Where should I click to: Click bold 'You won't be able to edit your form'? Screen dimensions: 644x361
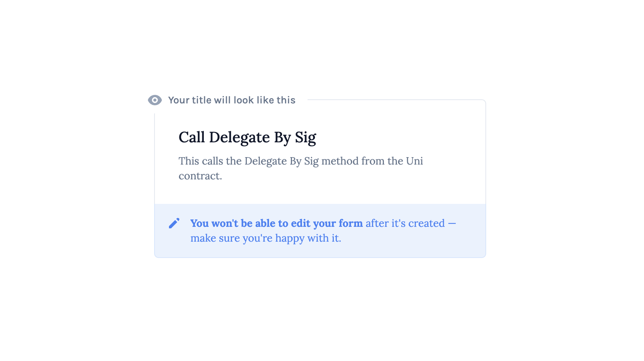(x=276, y=223)
